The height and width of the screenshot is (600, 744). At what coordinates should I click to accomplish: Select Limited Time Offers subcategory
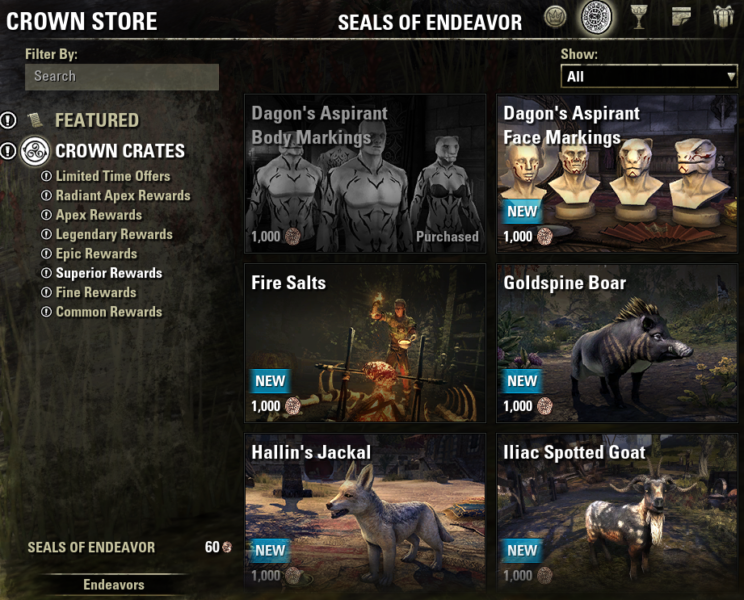click(113, 176)
